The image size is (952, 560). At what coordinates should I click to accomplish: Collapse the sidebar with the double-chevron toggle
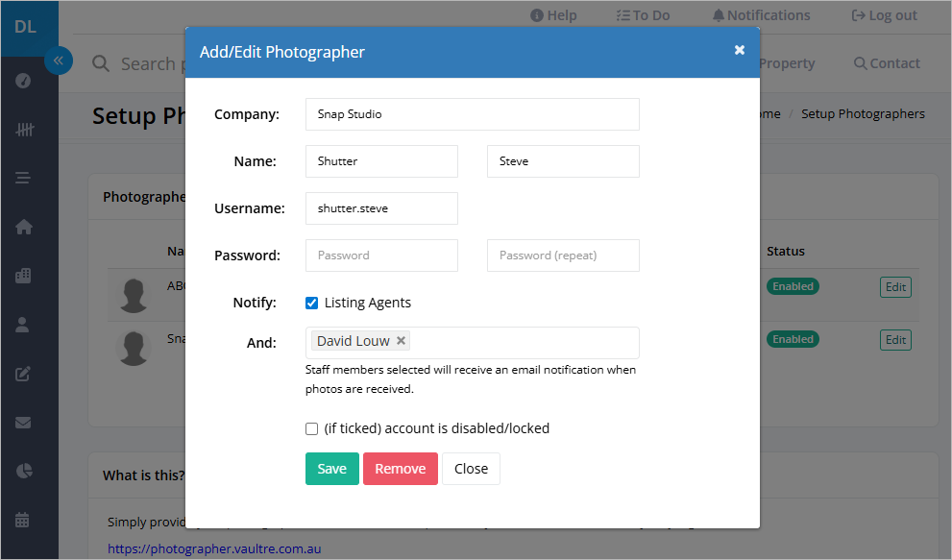click(x=59, y=61)
